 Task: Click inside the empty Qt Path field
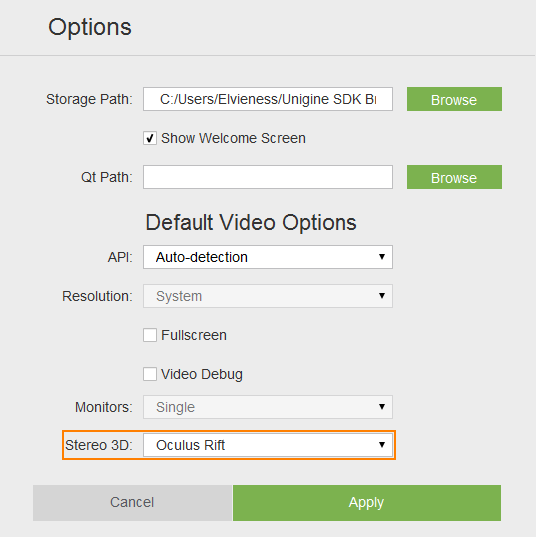tap(268, 177)
